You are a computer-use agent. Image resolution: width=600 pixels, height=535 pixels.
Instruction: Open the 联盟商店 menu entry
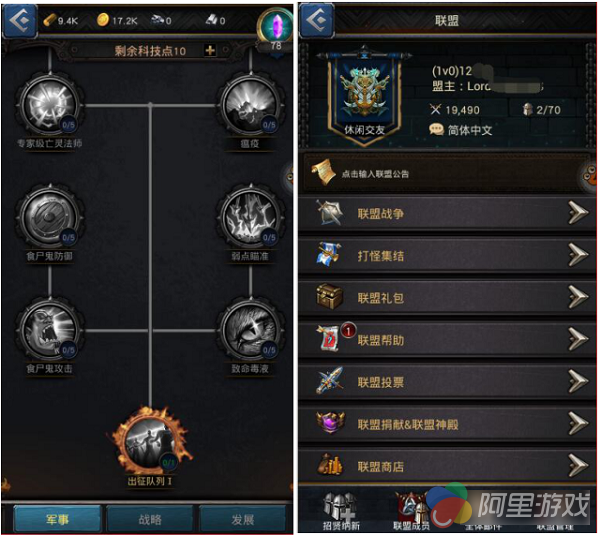click(447, 466)
